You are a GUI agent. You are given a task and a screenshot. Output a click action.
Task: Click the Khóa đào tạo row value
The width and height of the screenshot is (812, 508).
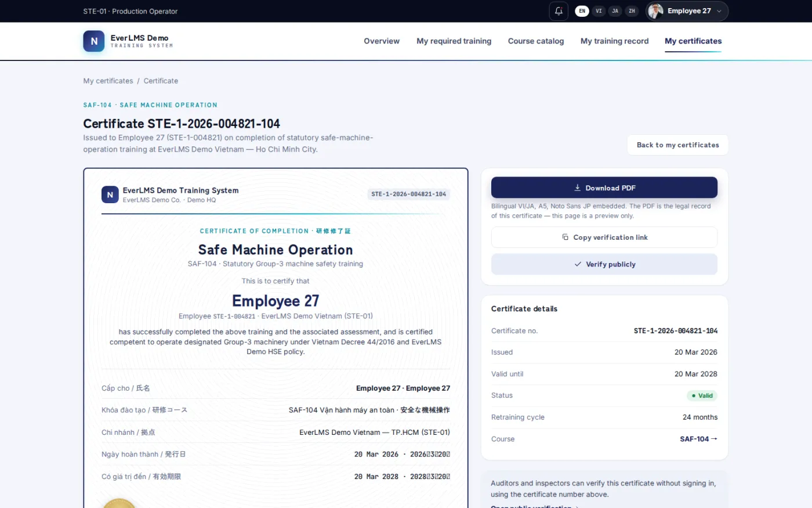point(369,410)
